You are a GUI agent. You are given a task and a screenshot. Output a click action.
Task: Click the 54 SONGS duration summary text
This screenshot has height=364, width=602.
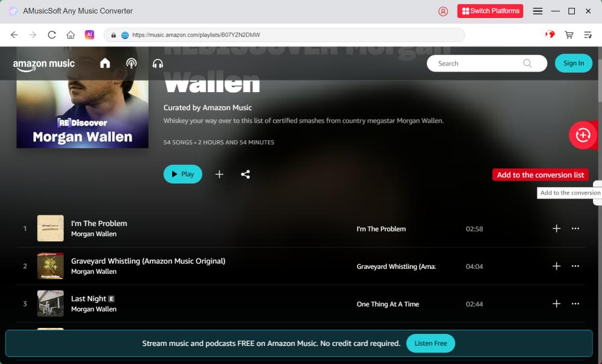click(219, 143)
